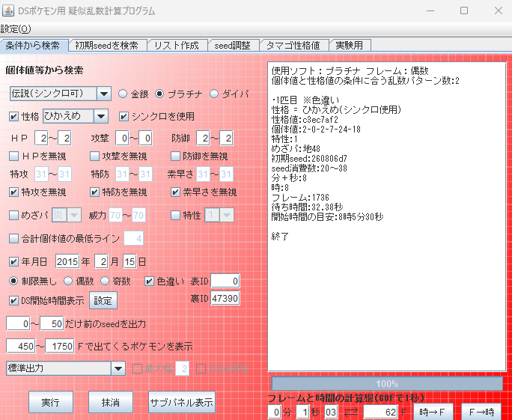
Task: Click 性格値:c3ec7af2 in results
Action: pyautogui.click(x=305, y=120)
